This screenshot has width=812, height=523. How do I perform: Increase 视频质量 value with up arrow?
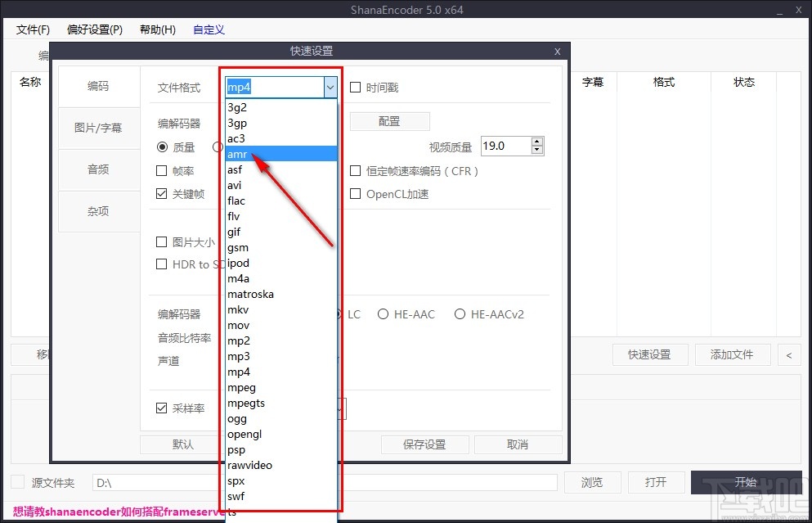pyautogui.click(x=537, y=142)
